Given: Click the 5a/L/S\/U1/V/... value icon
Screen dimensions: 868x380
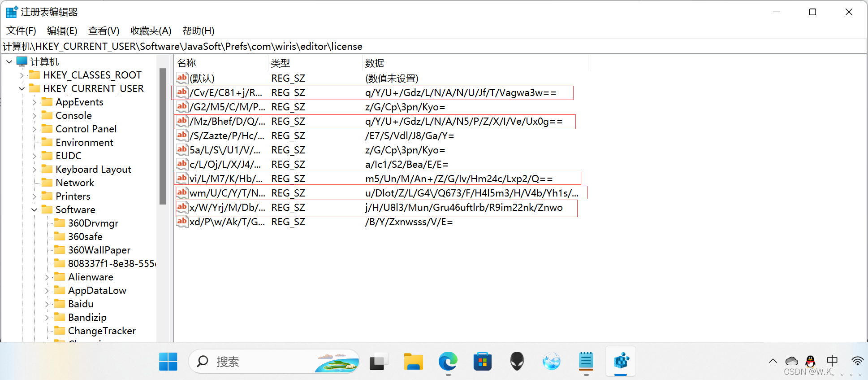Looking at the screenshot, I should pos(182,149).
